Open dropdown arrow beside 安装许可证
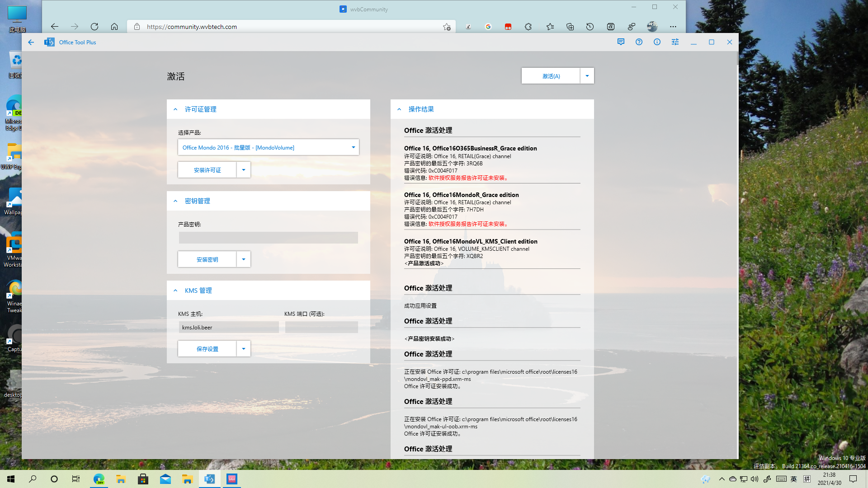The height and width of the screenshot is (488, 868). tap(243, 170)
